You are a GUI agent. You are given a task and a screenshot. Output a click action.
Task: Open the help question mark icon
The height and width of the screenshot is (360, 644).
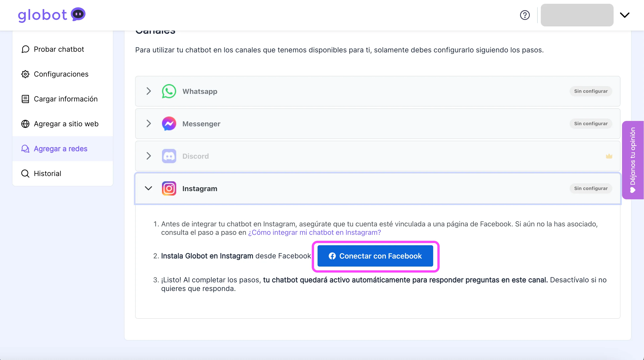[525, 15]
